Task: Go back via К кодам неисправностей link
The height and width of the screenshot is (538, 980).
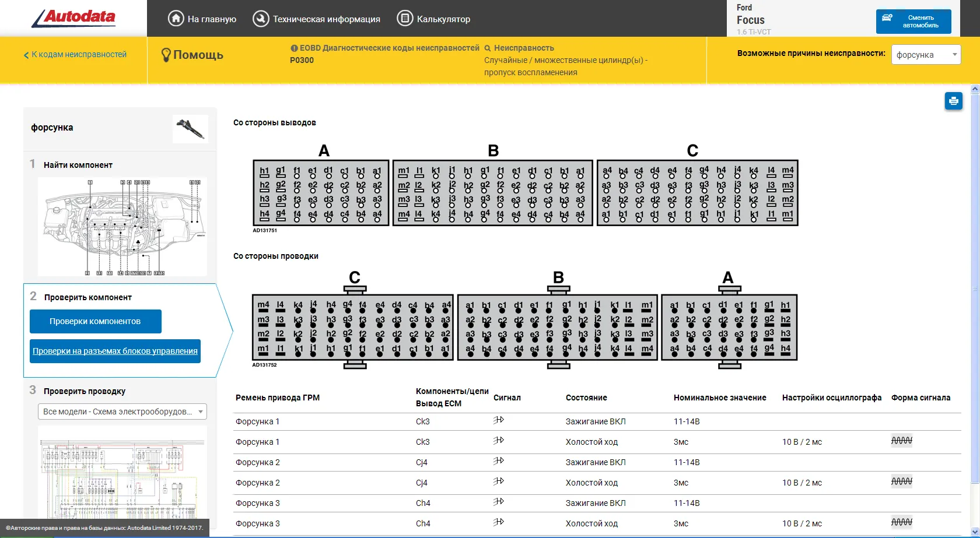Action: click(75, 55)
